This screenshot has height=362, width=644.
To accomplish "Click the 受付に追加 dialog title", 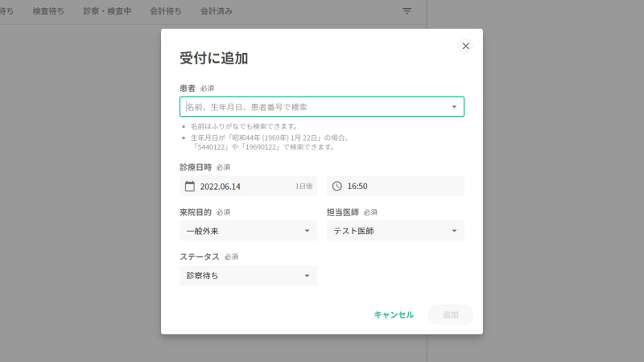I will pyautogui.click(x=213, y=58).
